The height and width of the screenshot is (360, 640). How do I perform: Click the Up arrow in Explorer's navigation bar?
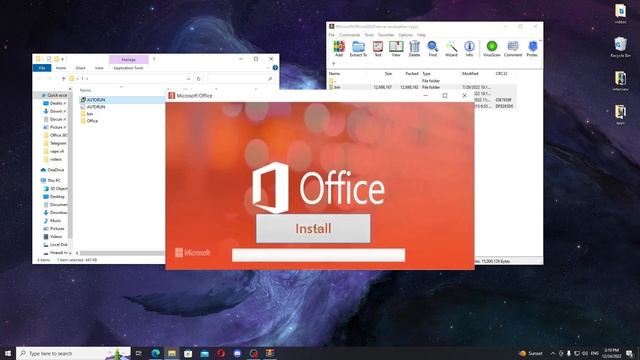click(63, 78)
